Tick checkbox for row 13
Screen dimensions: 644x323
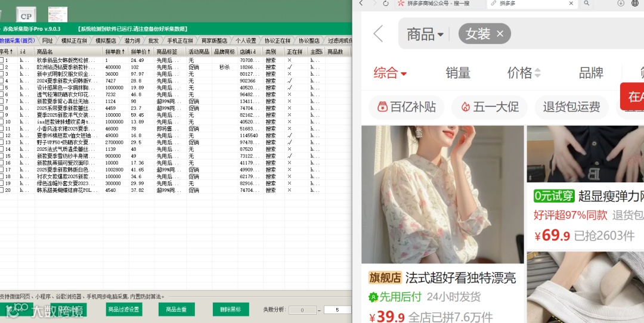1,142
